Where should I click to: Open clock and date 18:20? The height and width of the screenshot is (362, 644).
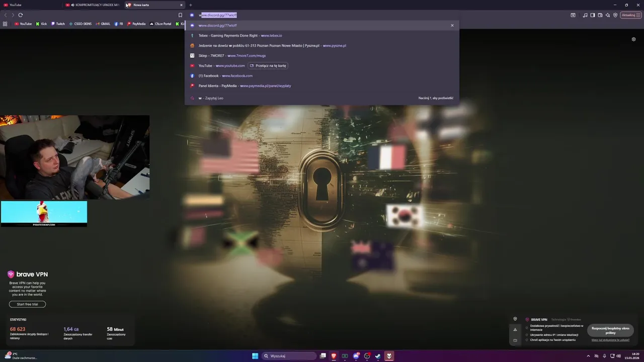coord(631,356)
